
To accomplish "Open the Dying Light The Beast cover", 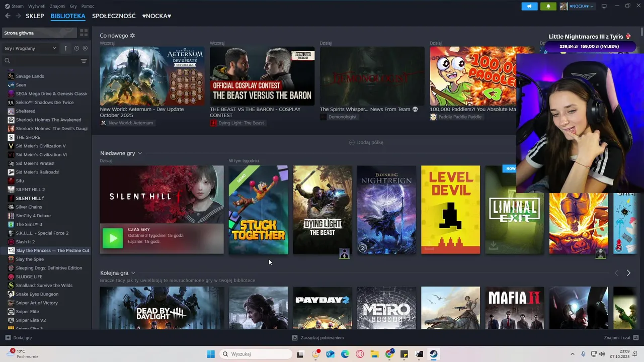I will point(323,210).
